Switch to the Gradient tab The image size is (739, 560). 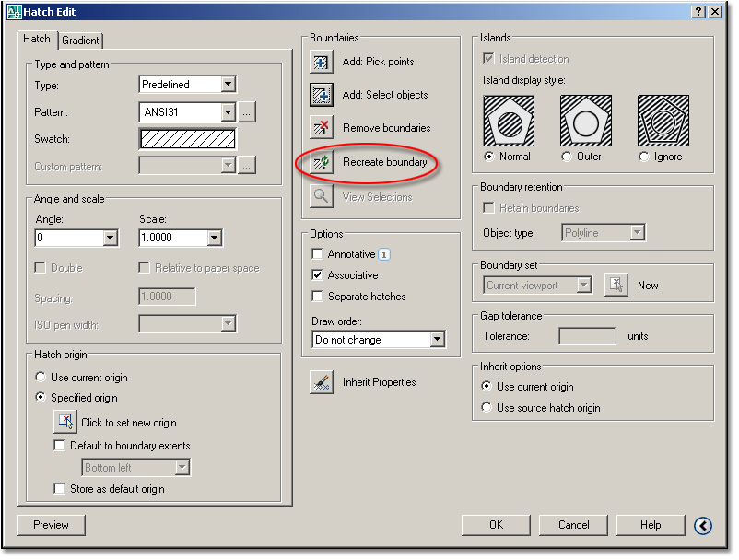[x=82, y=40]
